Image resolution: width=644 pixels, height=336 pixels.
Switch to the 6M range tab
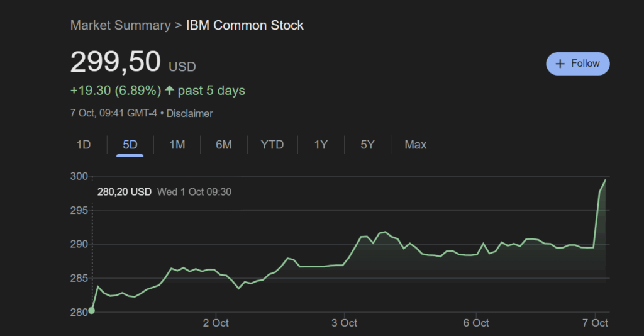[x=223, y=145]
